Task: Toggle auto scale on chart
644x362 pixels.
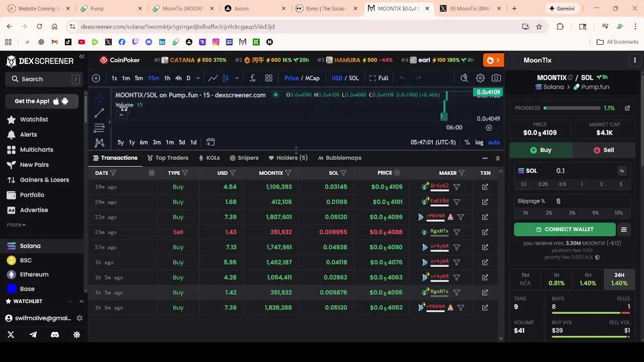Action: [x=494, y=142]
